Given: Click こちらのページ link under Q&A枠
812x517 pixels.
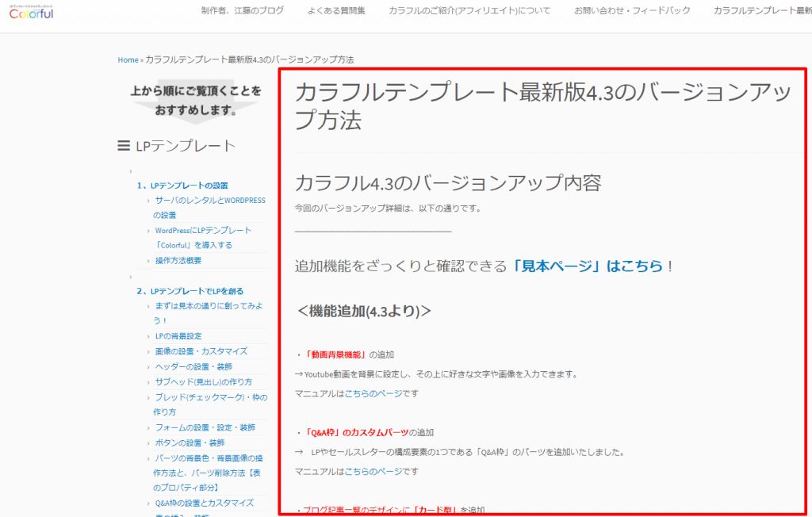Looking at the screenshot, I should pos(373,472).
